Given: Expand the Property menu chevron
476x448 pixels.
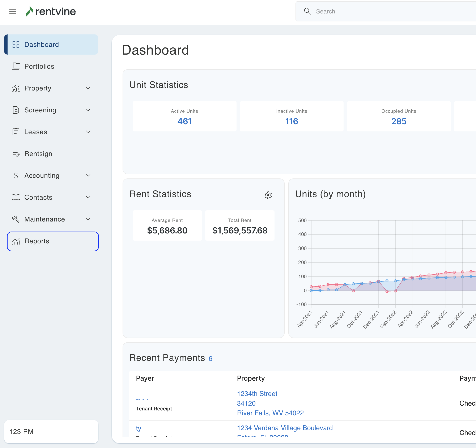Looking at the screenshot, I should pyautogui.click(x=88, y=88).
